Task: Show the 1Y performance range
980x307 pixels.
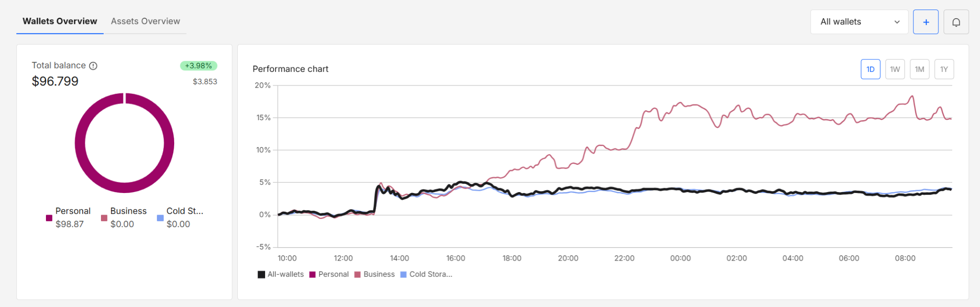Action: coord(944,69)
